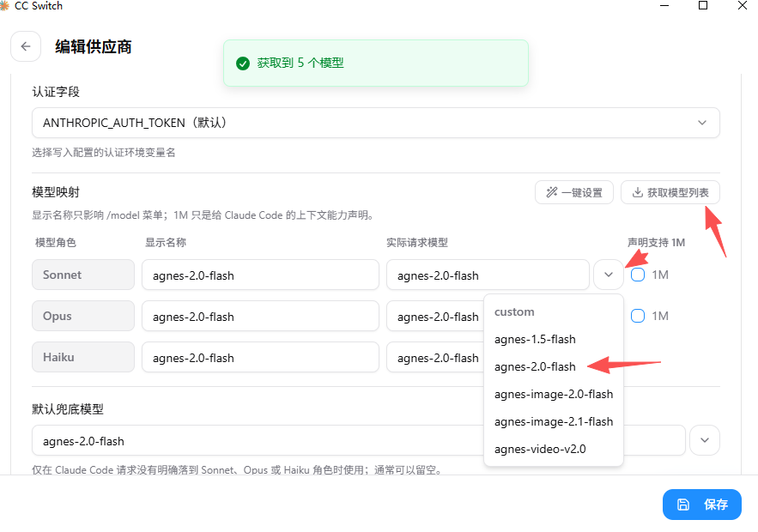This screenshot has height=532, width=758.
Task: Edit Haiku actual request model field
Action: coord(435,357)
